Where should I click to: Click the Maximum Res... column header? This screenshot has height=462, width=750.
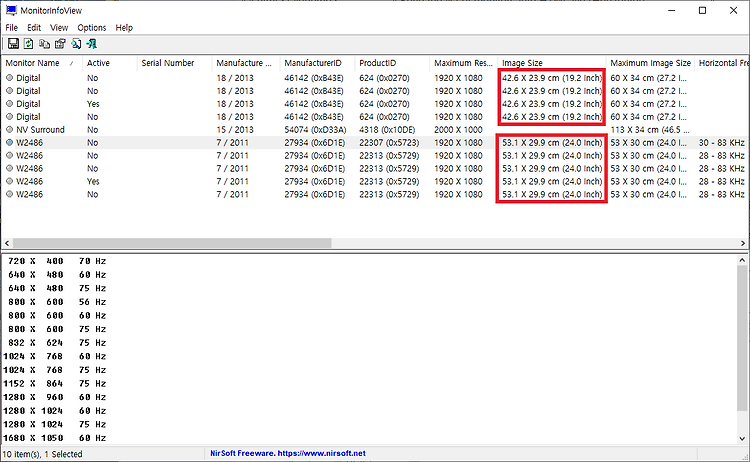(x=463, y=63)
